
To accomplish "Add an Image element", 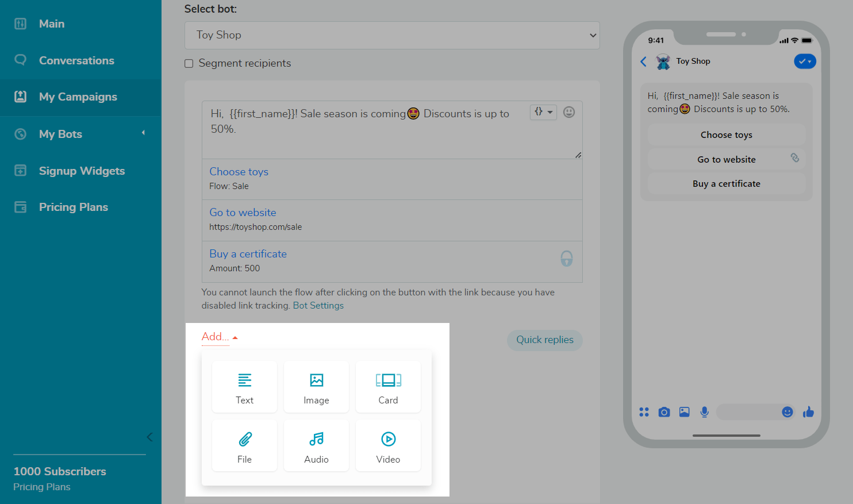I will (x=316, y=387).
